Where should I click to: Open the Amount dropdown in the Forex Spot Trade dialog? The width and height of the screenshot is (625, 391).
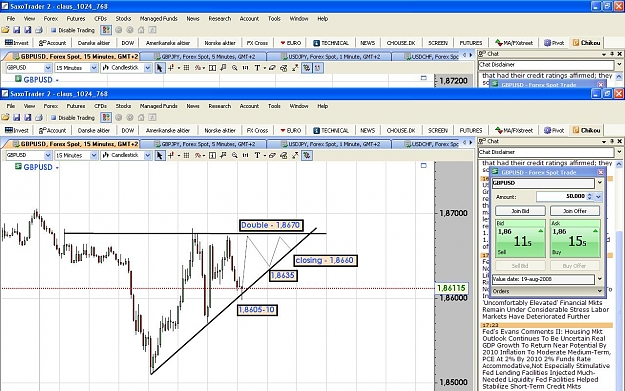coord(598,196)
